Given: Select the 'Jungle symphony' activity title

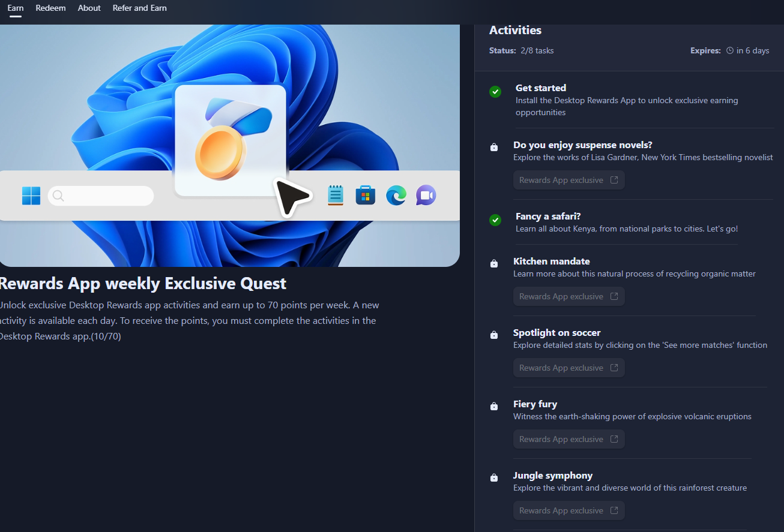Looking at the screenshot, I should coord(553,475).
